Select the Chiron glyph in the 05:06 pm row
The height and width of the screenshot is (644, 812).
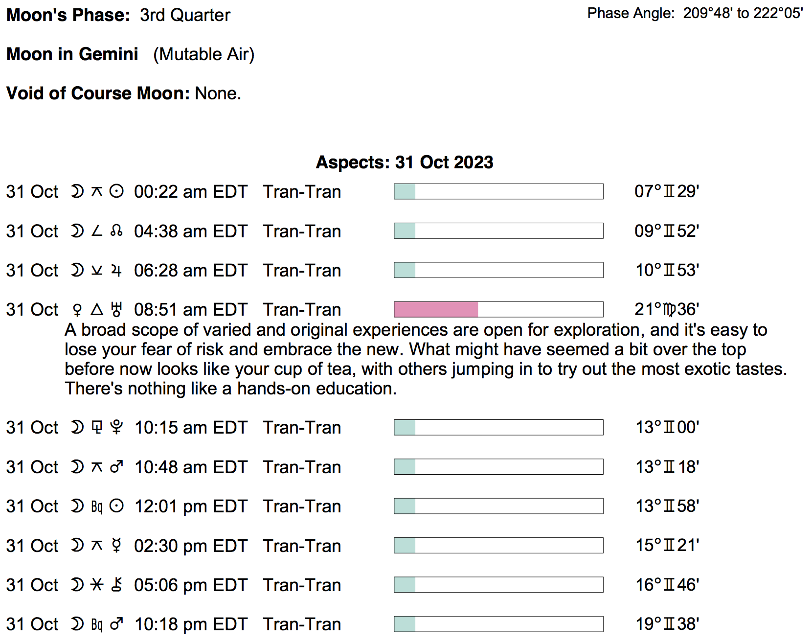coord(116,585)
